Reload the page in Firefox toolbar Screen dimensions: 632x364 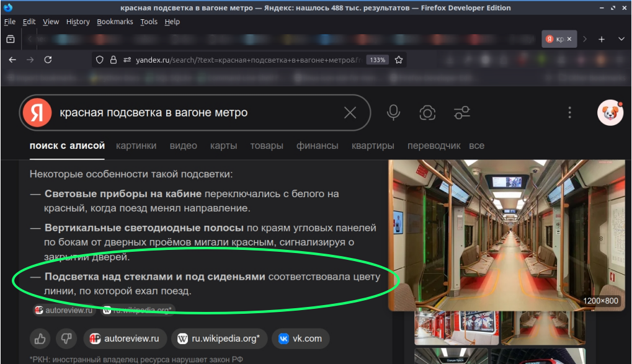click(48, 60)
